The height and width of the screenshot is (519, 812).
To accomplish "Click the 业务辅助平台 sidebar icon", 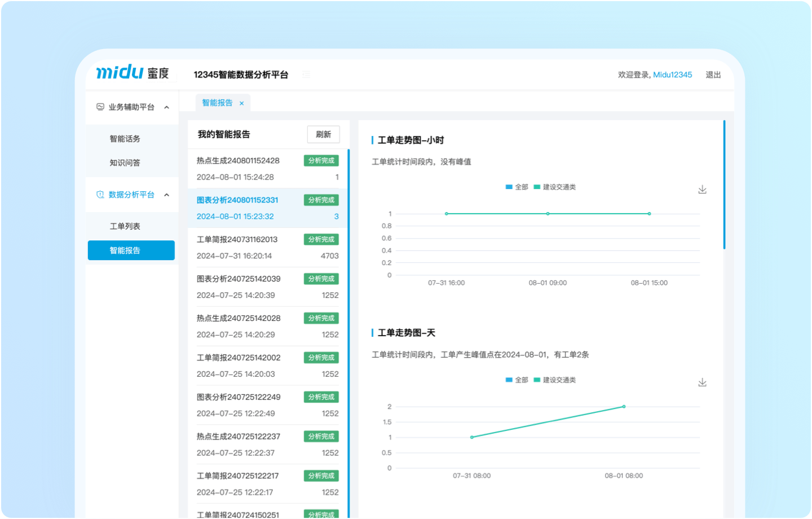I will coord(100,107).
